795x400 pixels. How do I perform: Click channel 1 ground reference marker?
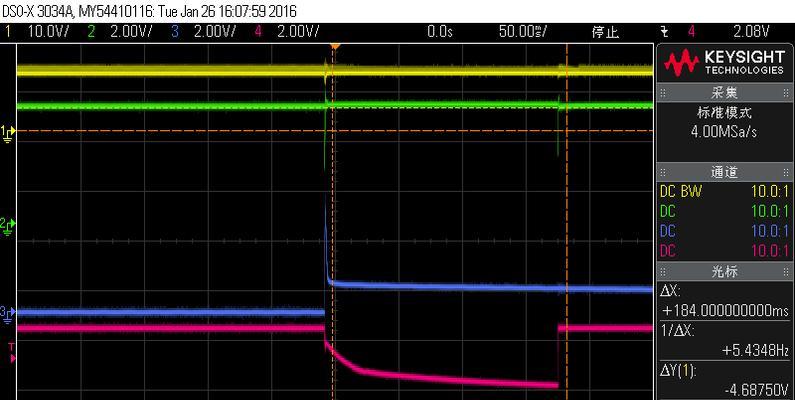[x=9, y=133]
